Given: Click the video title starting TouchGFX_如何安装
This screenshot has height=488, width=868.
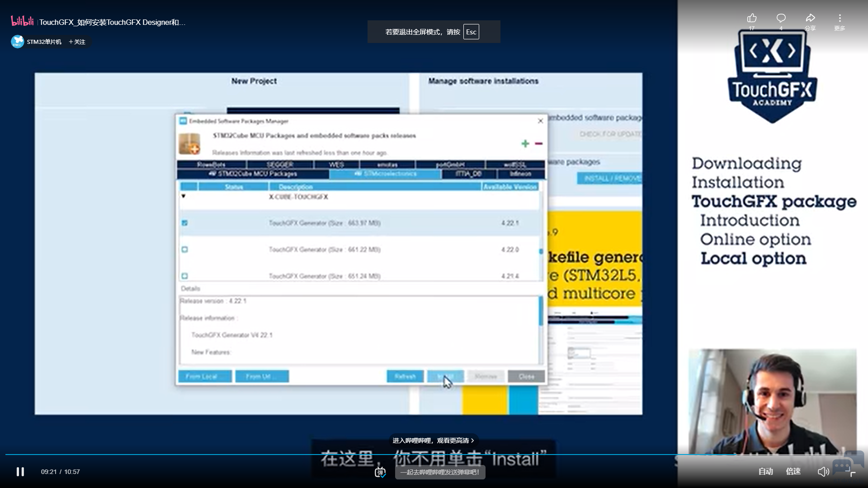Looking at the screenshot, I should click(x=113, y=22).
